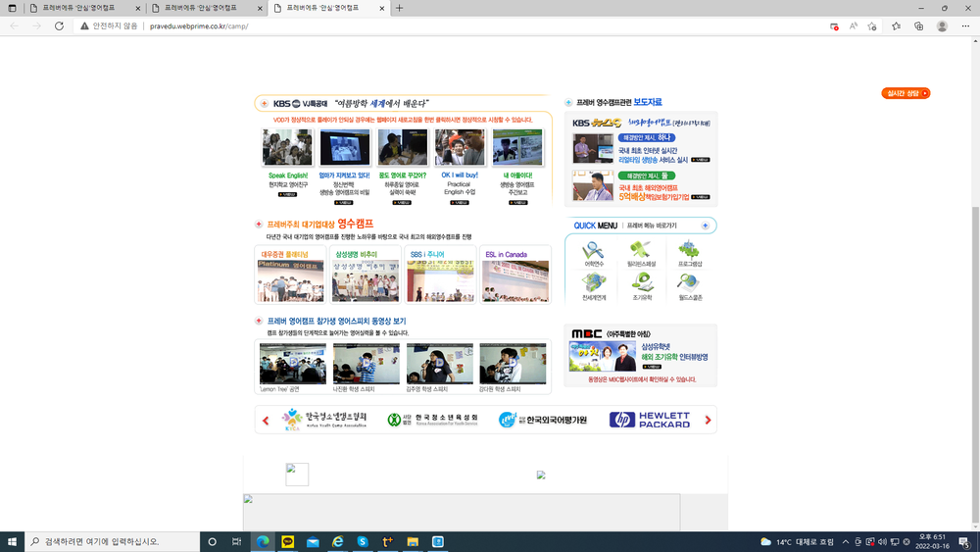Open the ESL in Canada camp photo

coord(515,280)
